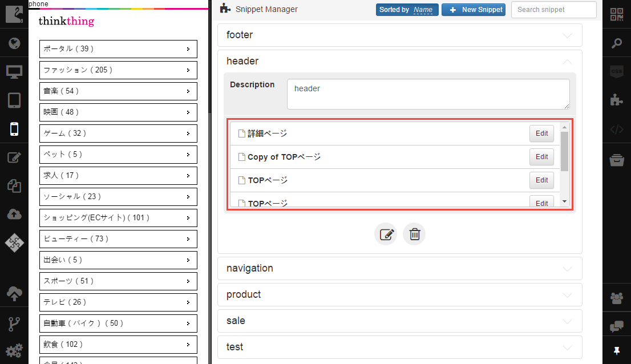The width and height of the screenshot is (631, 364).
Task: Open the QR code icon
Action: (x=617, y=14)
